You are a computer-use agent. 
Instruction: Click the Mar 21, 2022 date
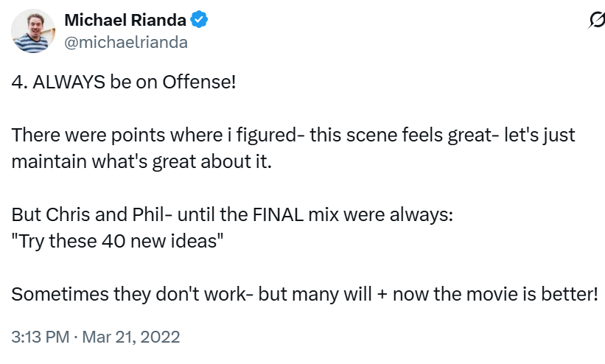pos(130,337)
